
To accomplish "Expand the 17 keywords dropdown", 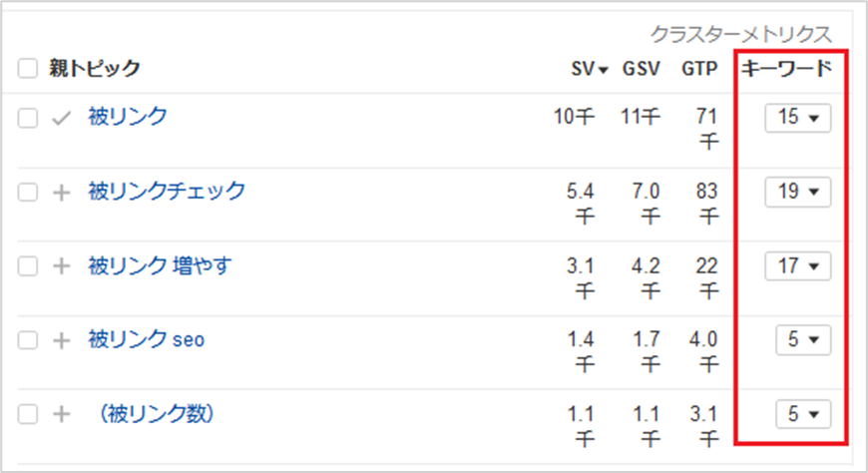I will [x=798, y=265].
